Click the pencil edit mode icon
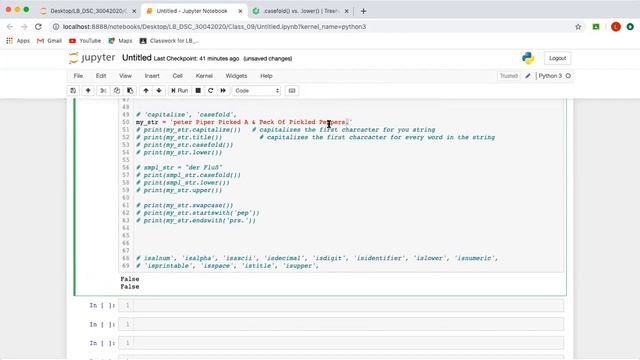 tap(528, 76)
